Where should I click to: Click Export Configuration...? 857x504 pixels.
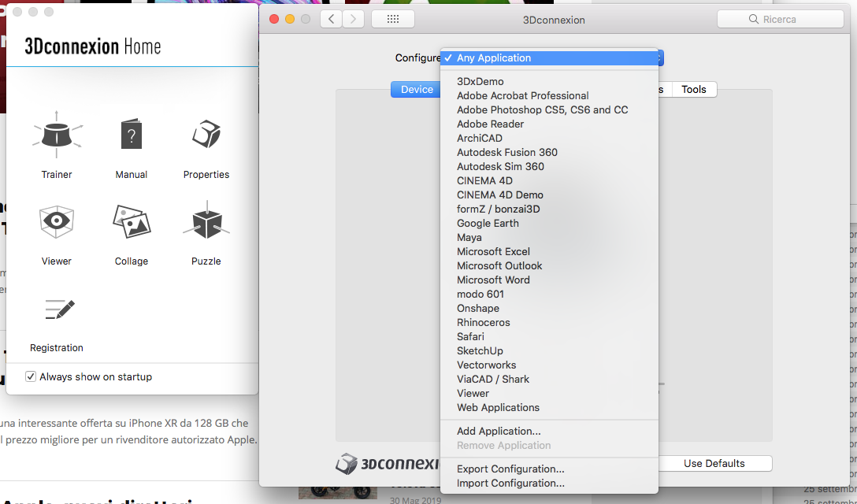[x=549, y=469]
